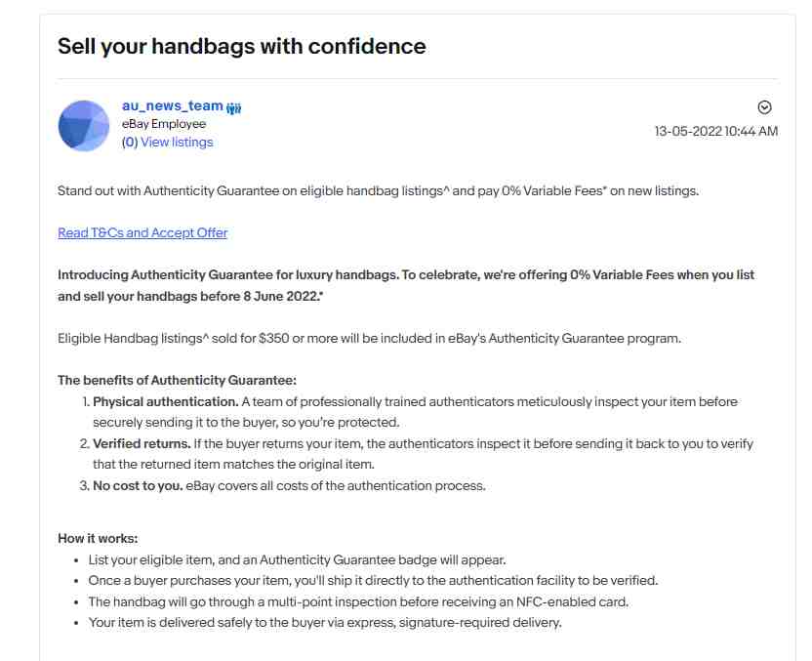
Task: Open the post options chevron menu
Action: pyautogui.click(x=764, y=107)
